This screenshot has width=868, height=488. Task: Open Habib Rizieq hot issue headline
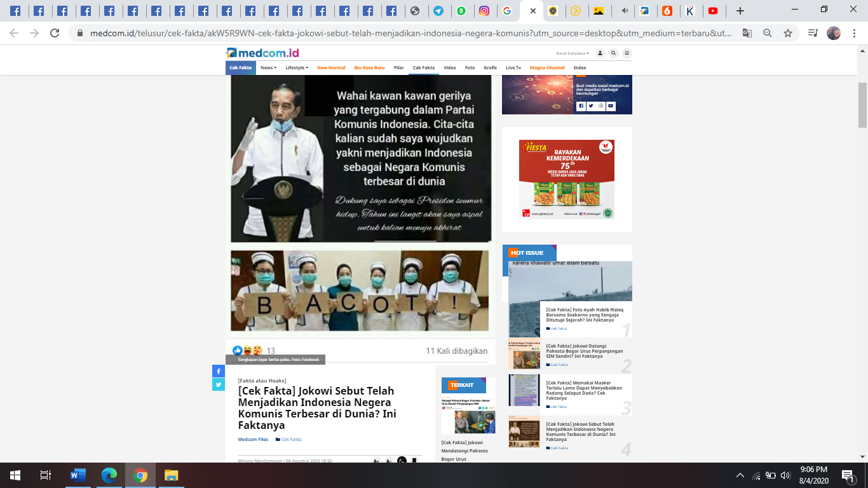pos(585,315)
